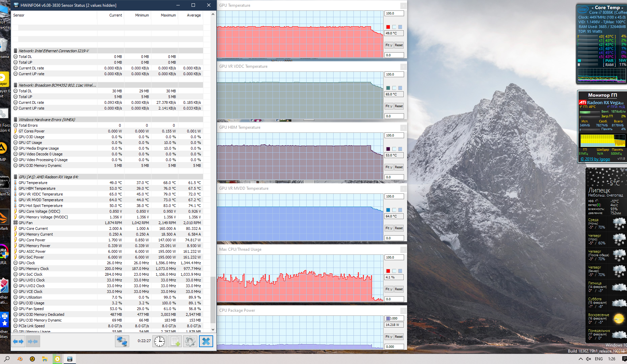The image size is (627, 364).
Task: Open the AIMP yellow triangle taskbar icon
Action: (32, 359)
